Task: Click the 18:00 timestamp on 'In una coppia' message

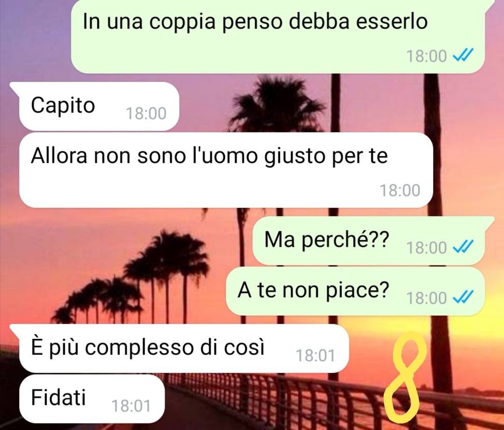Action: pos(427,56)
